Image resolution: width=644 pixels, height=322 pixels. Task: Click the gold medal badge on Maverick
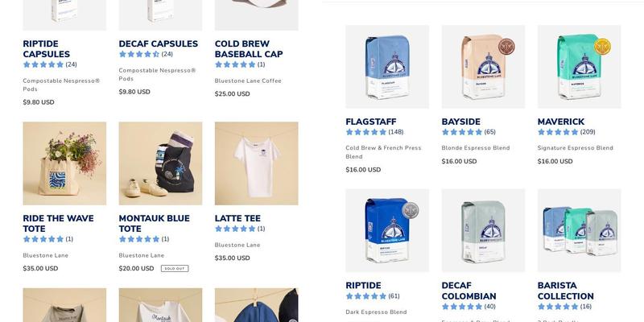tap(602, 47)
